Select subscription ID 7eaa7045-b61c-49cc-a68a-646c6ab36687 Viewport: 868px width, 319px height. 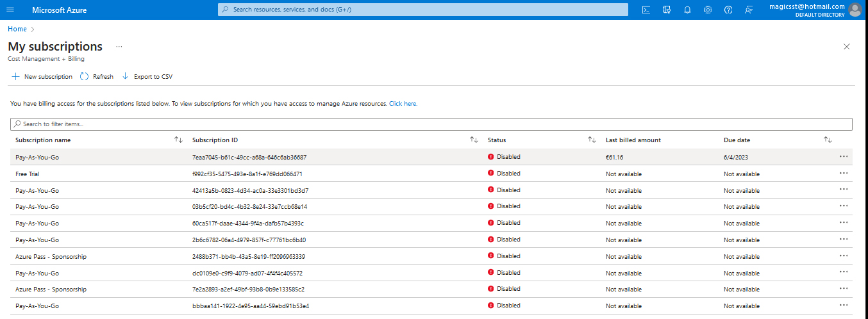249,157
